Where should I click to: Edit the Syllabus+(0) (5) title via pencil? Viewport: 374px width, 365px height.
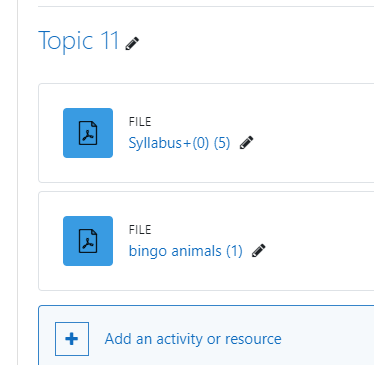click(246, 143)
